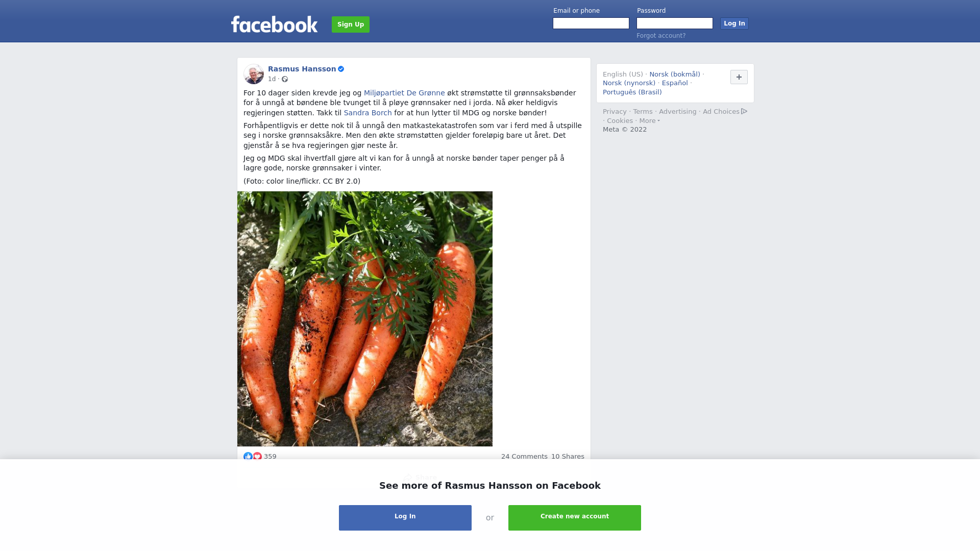Open the Sandra Borch link

click(x=367, y=113)
